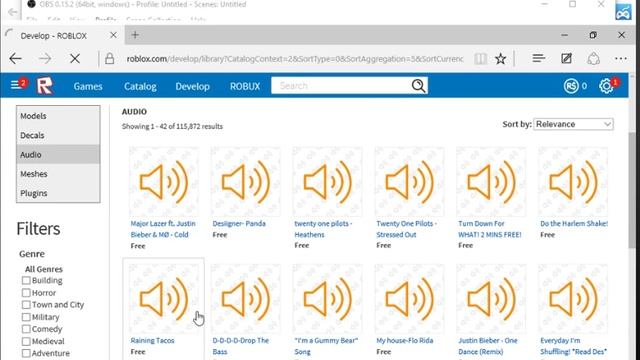The width and height of the screenshot is (640, 360).
Task: Open the browser More actions menu
Action: coord(621,58)
